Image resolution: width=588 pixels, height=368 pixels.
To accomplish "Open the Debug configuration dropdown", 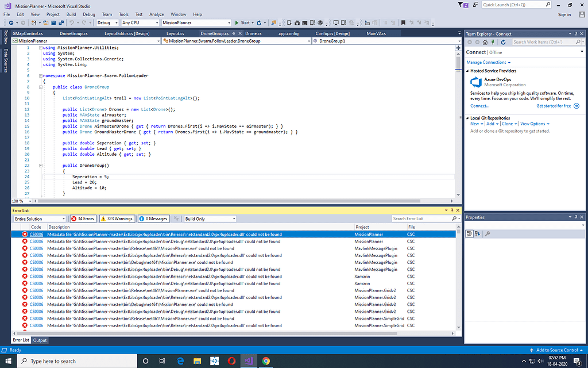I will (107, 22).
